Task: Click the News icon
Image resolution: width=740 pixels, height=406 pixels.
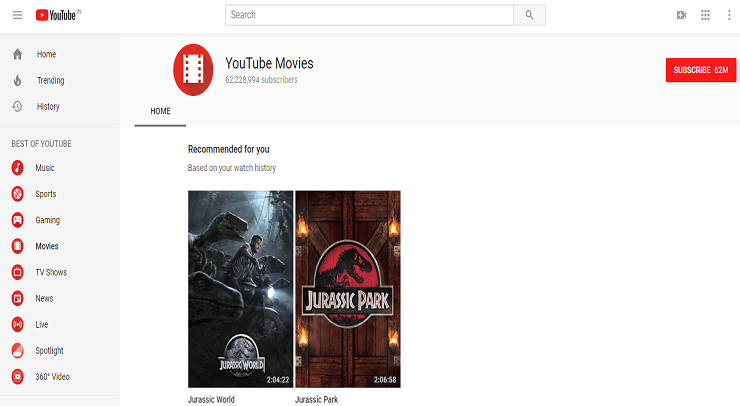Action: (17, 298)
